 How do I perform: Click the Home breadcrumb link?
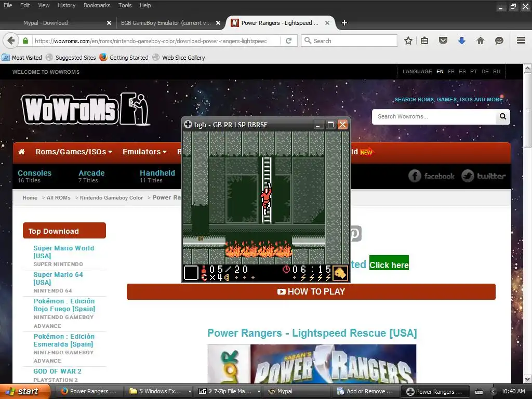[x=30, y=198]
